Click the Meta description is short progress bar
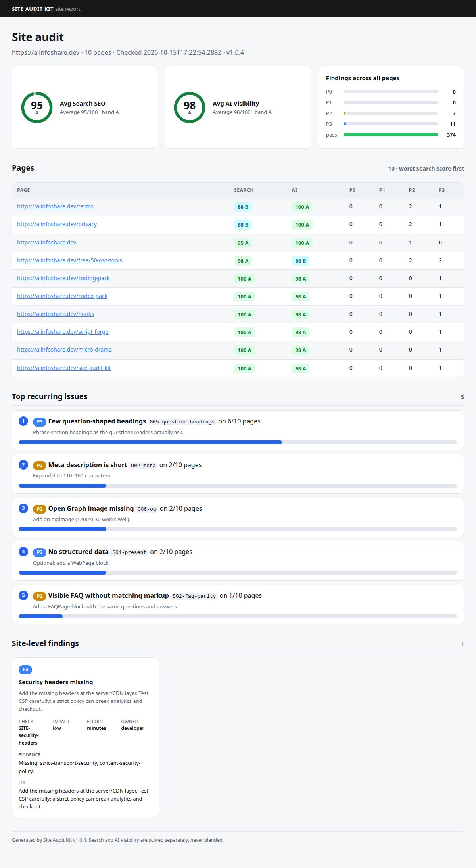Image resolution: width=476 pixels, height=868 pixels. click(x=238, y=486)
